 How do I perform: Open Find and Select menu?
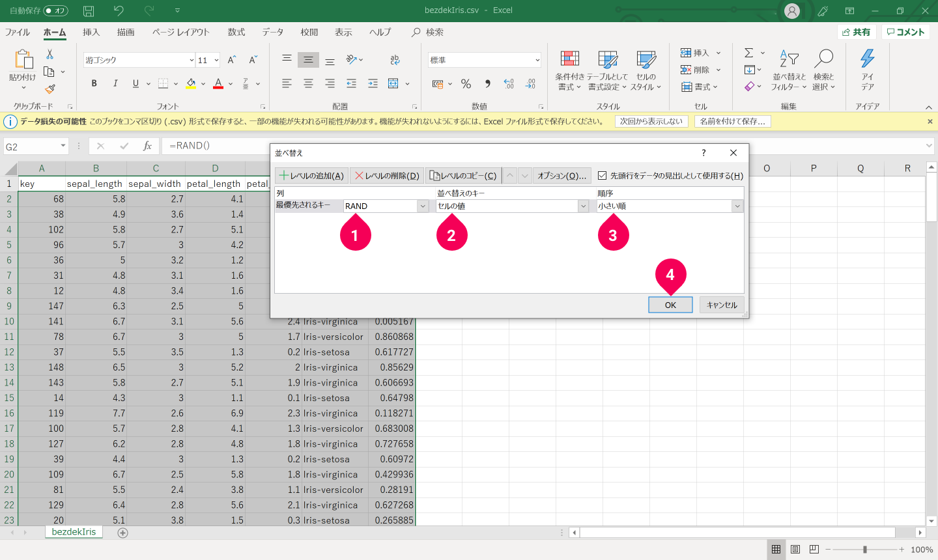coord(823,70)
